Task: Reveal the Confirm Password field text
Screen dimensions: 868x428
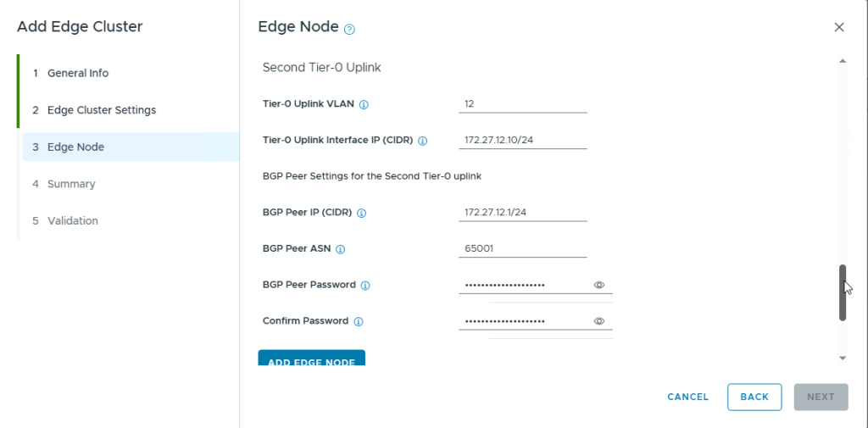Action: (x=598, y=322)
